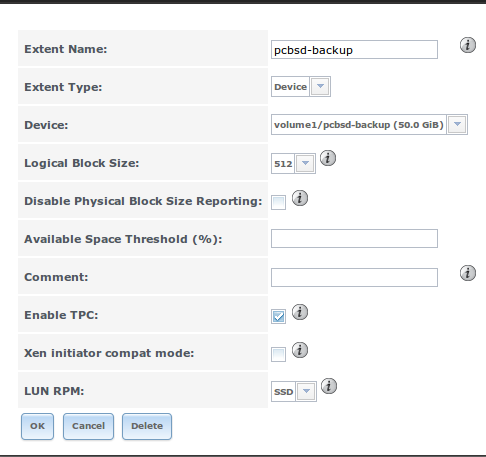Click the 'Extent Name:' label
This screenshot has width=486, height=457.
66,49
